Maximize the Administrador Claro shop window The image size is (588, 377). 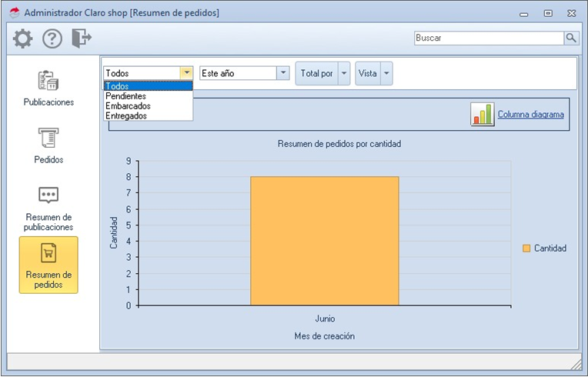(548, 13)
